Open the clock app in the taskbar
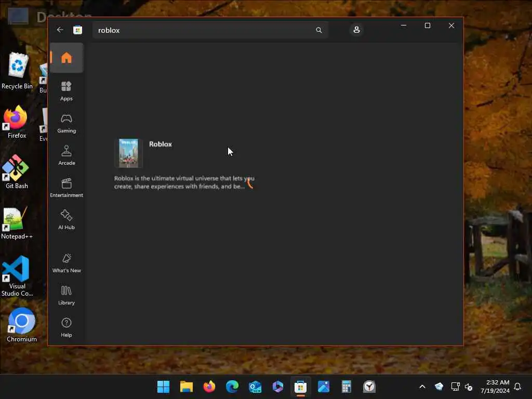 (x=369, y=387)
